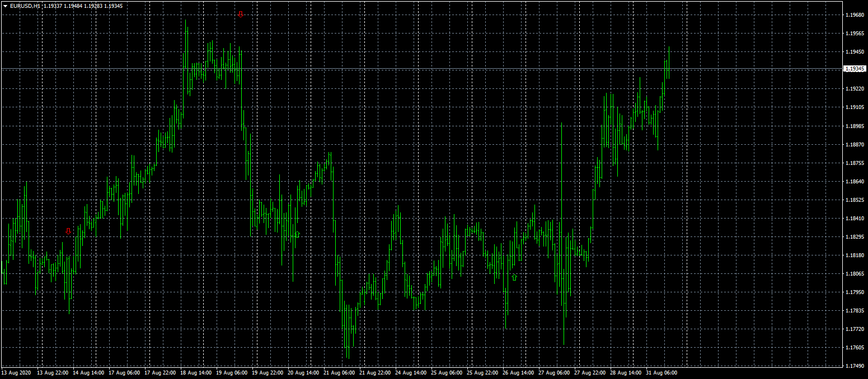This screenshot has height=379, width=868.
Task: Click time axis label 19 Aug 22:00
Action: (x=268, y=372)
